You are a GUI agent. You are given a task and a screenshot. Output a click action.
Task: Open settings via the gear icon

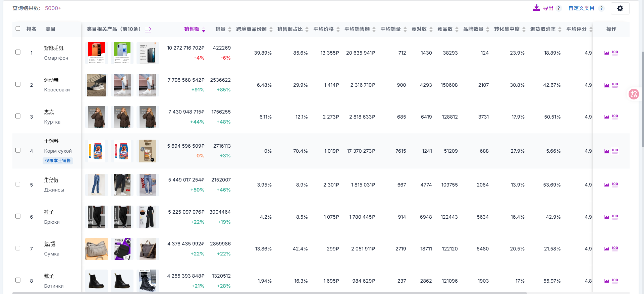620,8
